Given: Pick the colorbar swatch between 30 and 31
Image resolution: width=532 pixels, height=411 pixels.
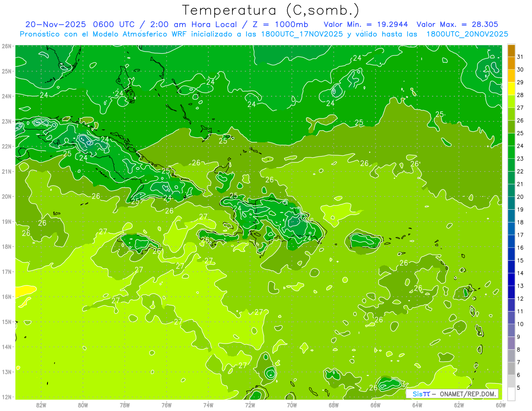Looking at the screenshot, I should [x=511, y=63].
